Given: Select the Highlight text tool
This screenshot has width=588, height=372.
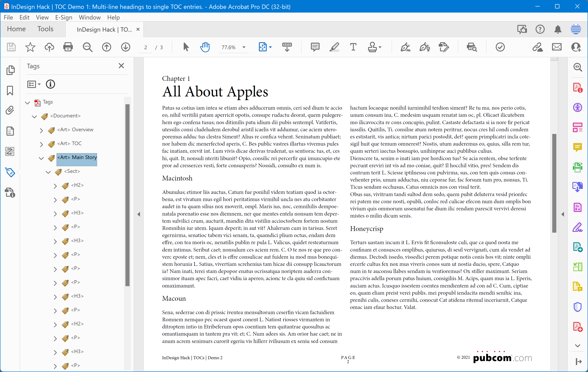Looking at the screenshot, I should [x=334, y=47].
